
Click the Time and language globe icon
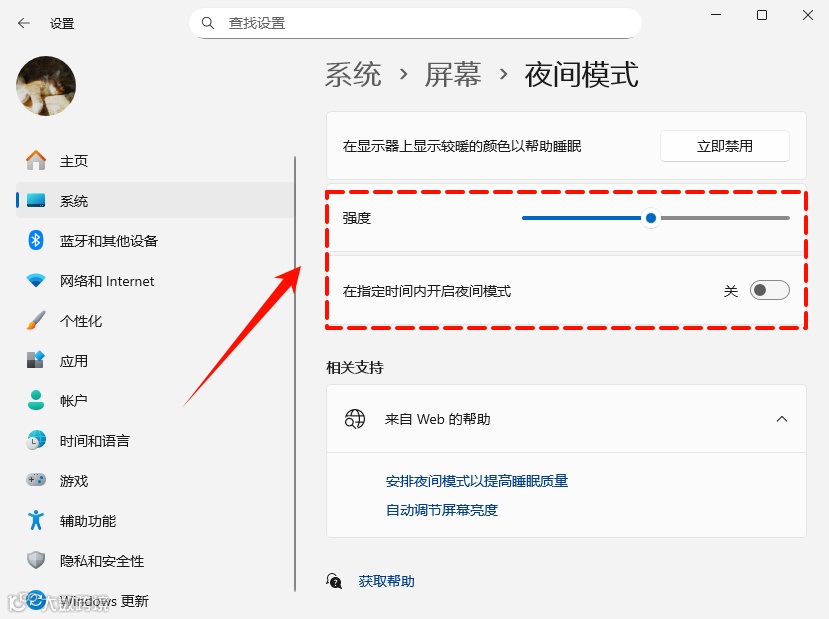(x=36, y=440)
